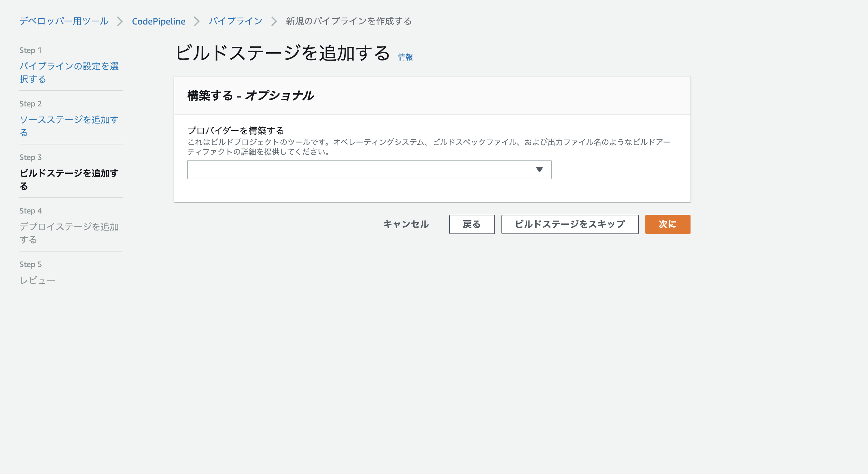Navigate to パイプライン breadcrumb link
The image size is (868, 474).
pyautogui.click(x=235, y=21)
